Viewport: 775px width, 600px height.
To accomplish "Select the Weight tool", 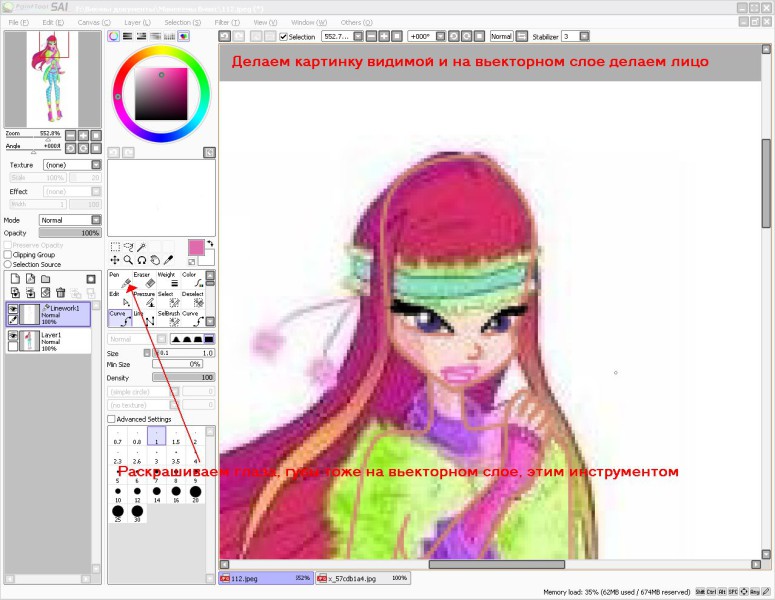I will (169, 279).
